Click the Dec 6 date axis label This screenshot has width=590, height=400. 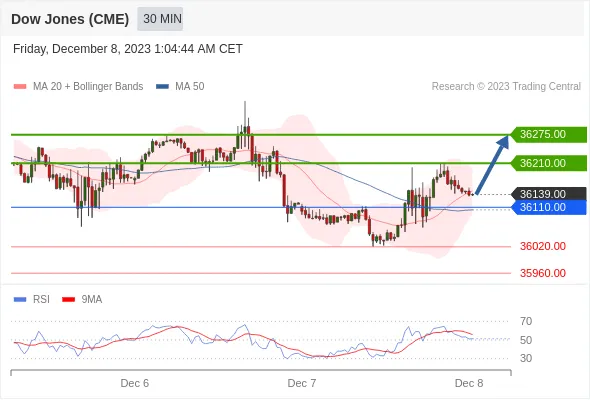pos(135,383)
